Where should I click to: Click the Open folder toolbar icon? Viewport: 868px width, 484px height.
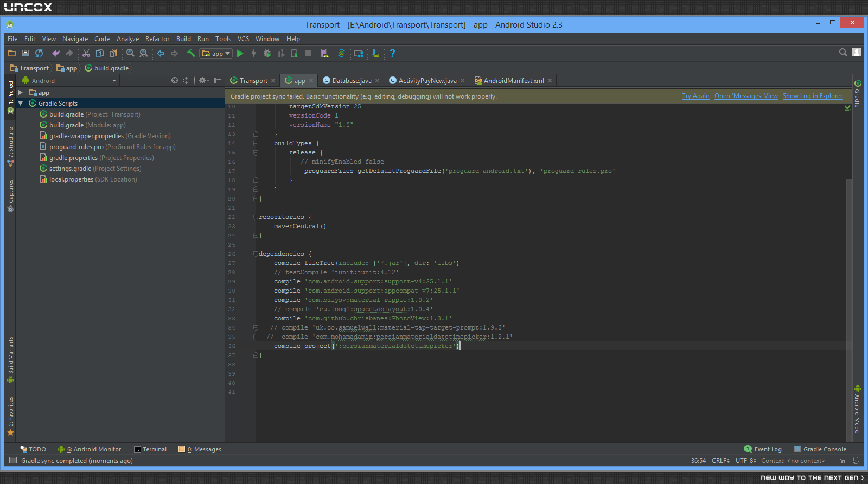[x=12, y=53]
